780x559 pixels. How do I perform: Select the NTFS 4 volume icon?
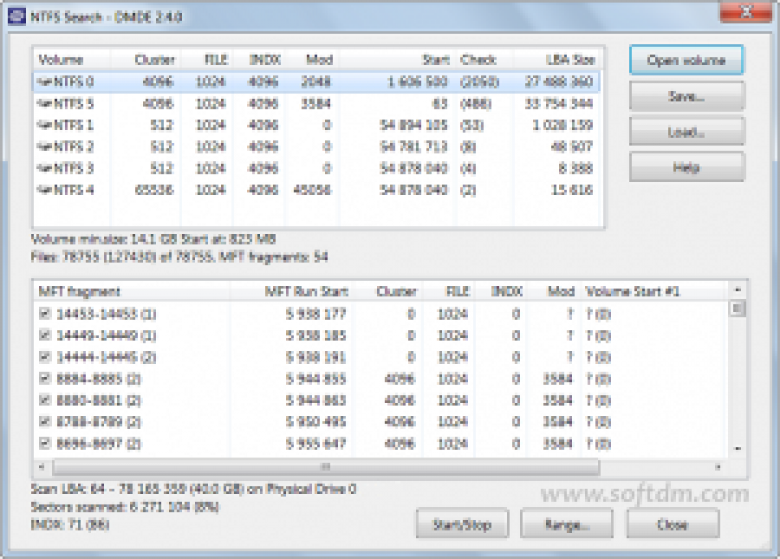tap(44, 189)
